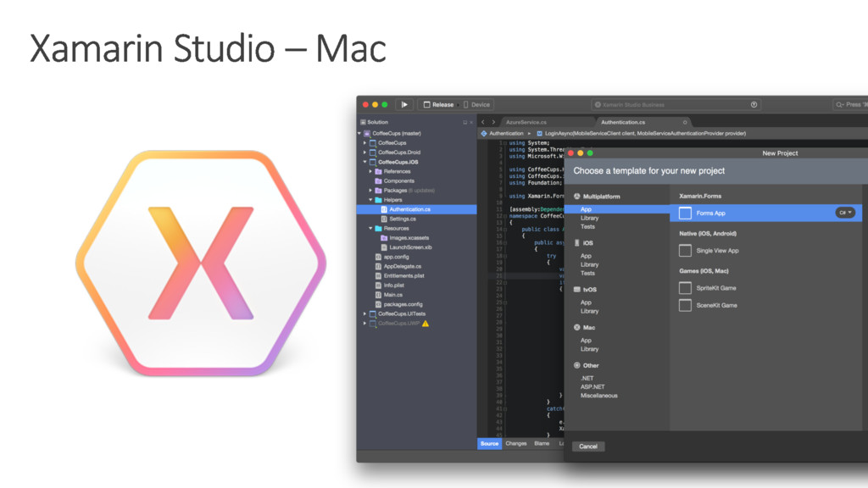
Task: Click the Xamarin Studio Business status field
Action: coord(676,104)
